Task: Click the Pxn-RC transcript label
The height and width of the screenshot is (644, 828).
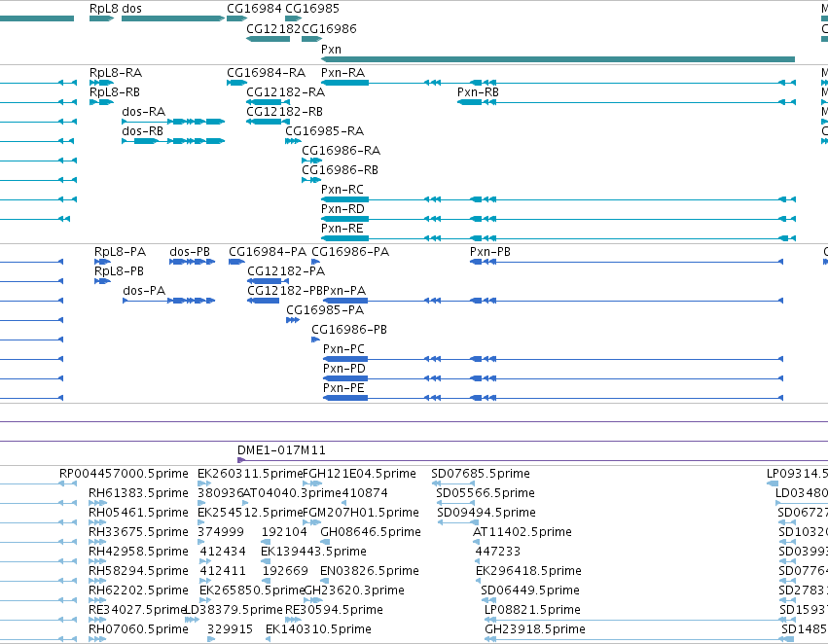Action: point(342,189)
